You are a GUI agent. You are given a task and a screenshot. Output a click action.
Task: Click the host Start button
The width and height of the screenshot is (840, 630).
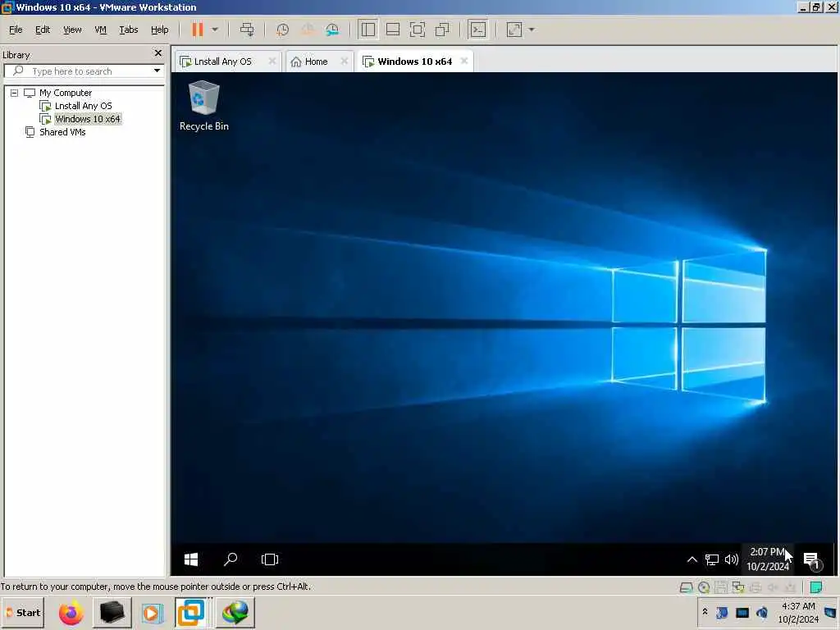23,612
